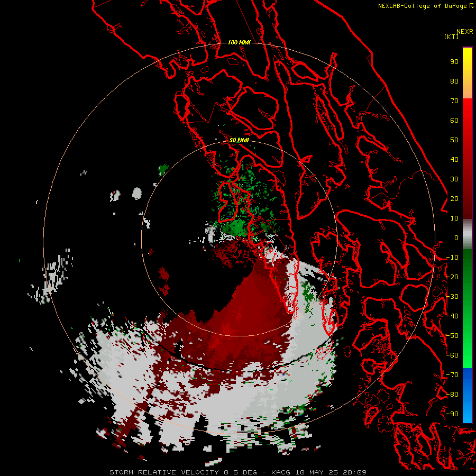Click the [KT] units label
The height and width of the screenshot is (476, 476).
pos(451,36)
